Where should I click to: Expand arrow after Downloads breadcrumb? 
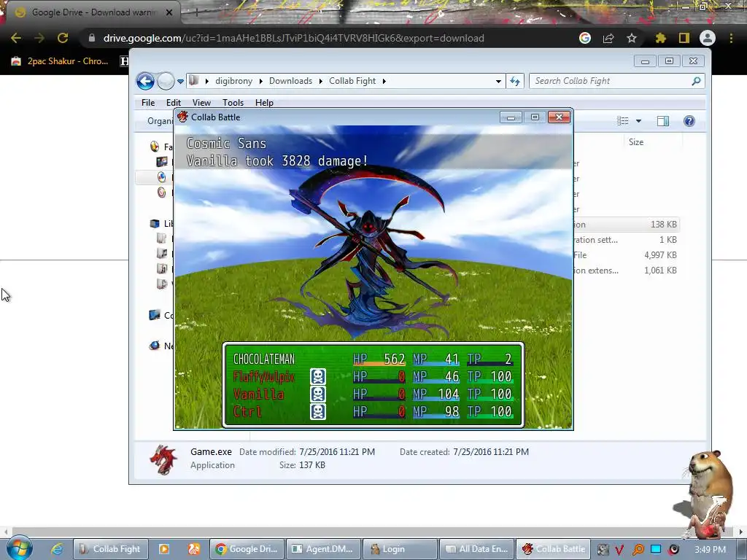(x=321, y=81)
